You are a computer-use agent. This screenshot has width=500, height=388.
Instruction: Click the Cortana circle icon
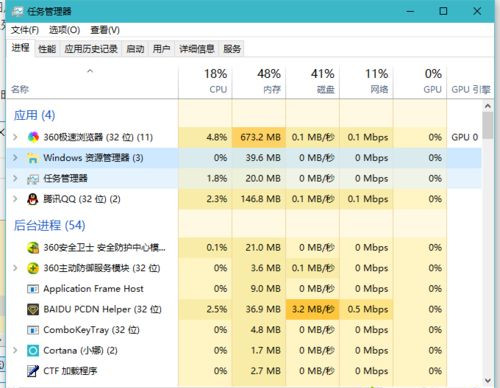[33, 351]
